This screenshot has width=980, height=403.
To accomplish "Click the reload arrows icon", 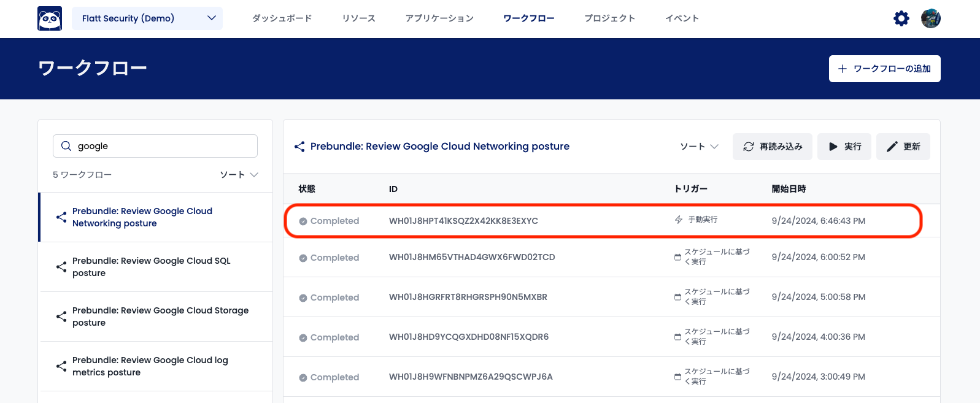I will coord(749,147).
